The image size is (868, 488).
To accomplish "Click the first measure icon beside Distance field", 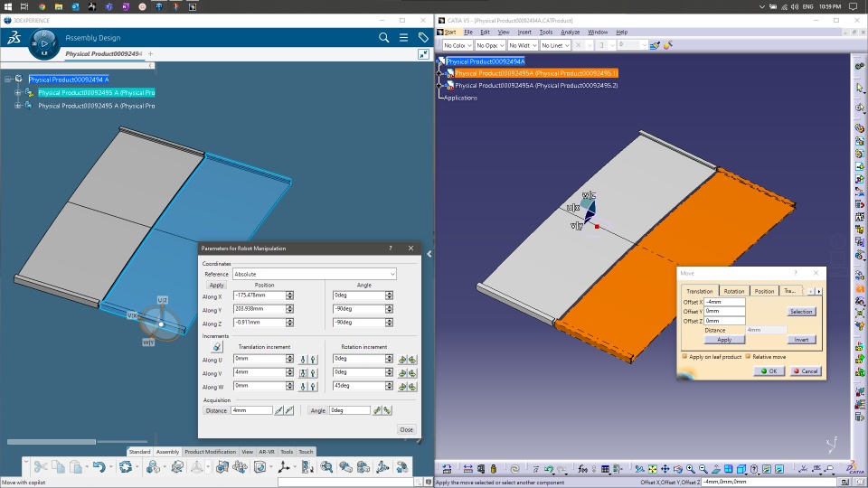I will [x=279, y=410].
